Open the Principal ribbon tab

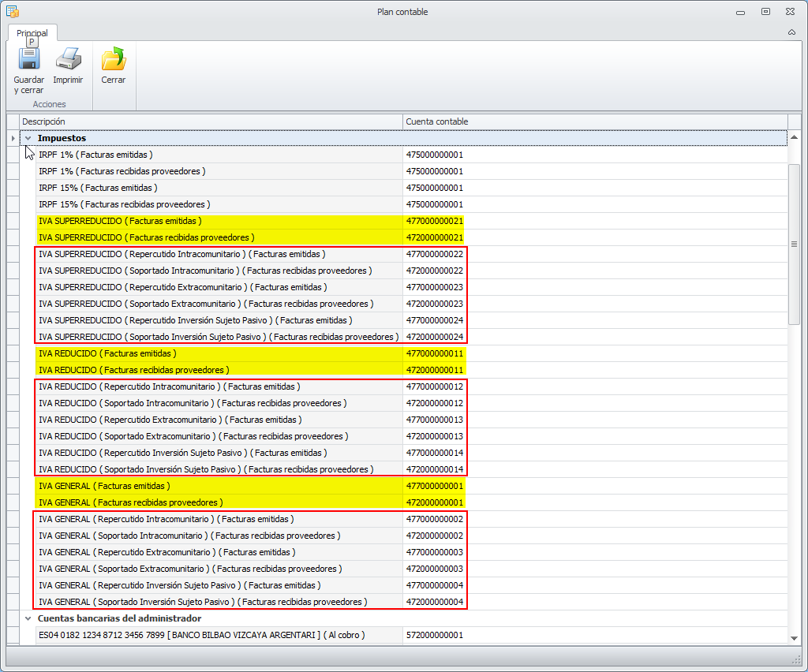coord(32,33)
